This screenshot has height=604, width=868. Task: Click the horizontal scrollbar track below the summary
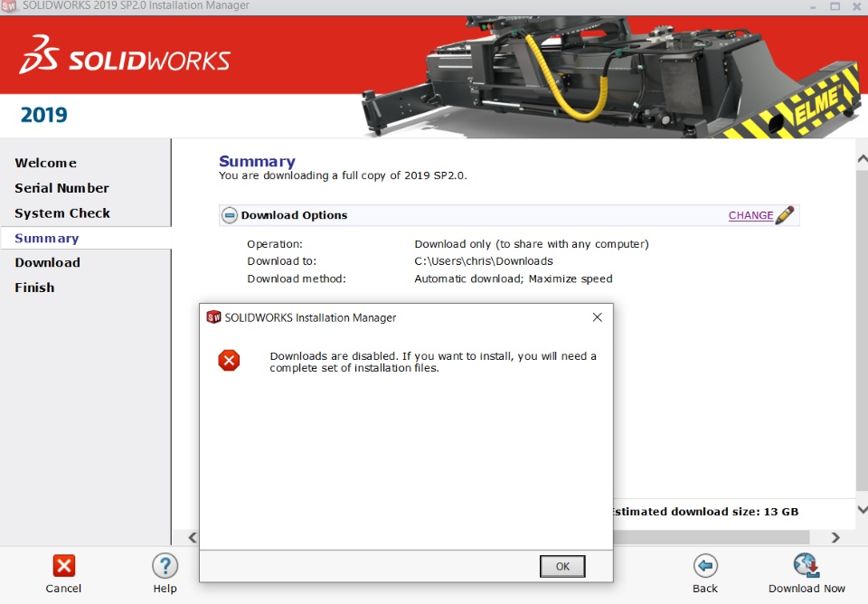coord(711,538)
